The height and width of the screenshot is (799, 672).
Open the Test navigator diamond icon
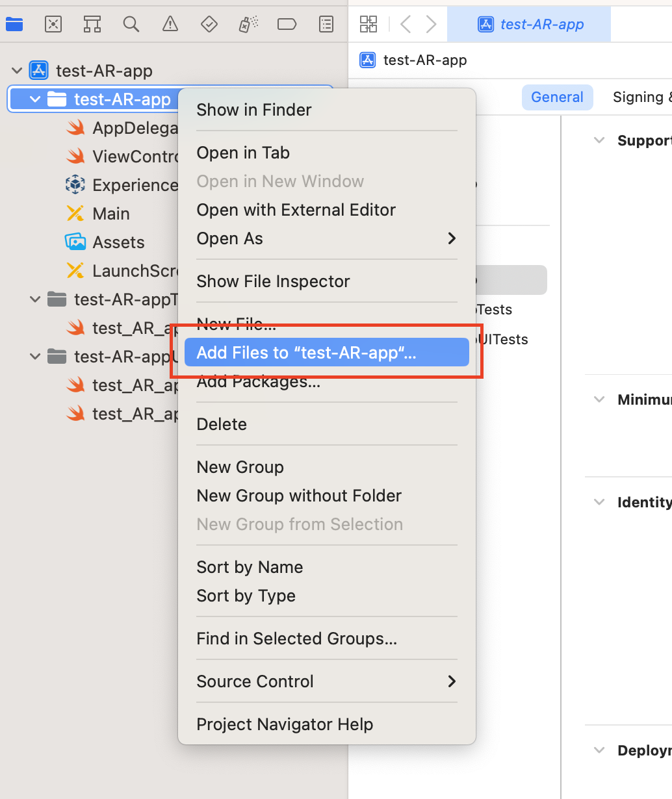pos(209,25)
